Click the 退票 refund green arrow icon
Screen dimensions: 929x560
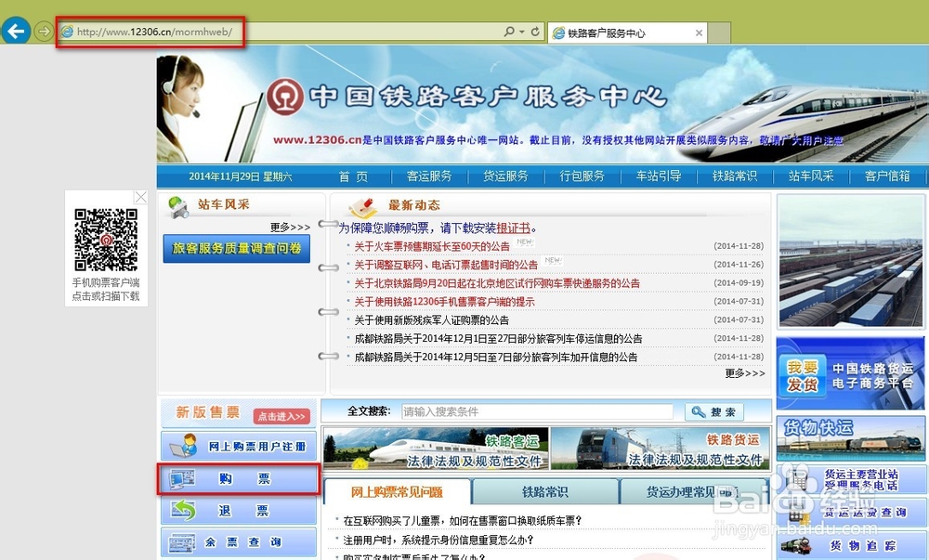coord(183,508)
